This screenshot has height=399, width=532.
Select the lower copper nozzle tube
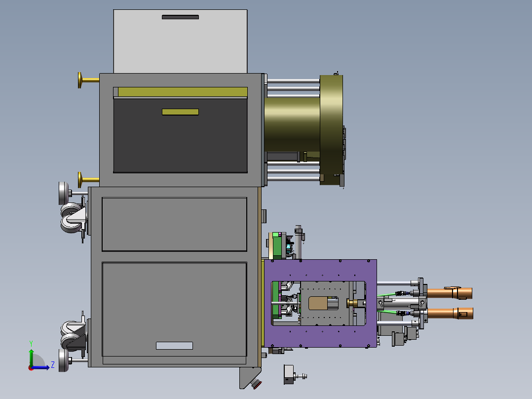[450, 313]
